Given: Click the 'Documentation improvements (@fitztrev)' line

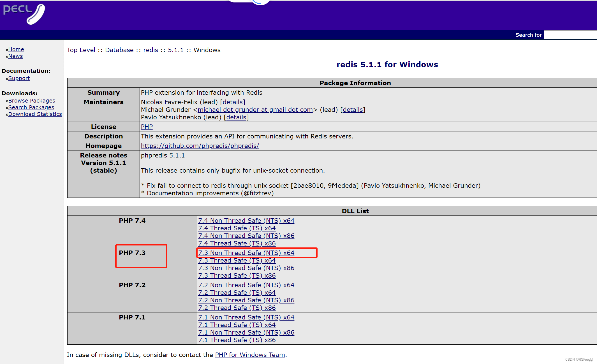Looking at the screenshot, I should point(207,193).
